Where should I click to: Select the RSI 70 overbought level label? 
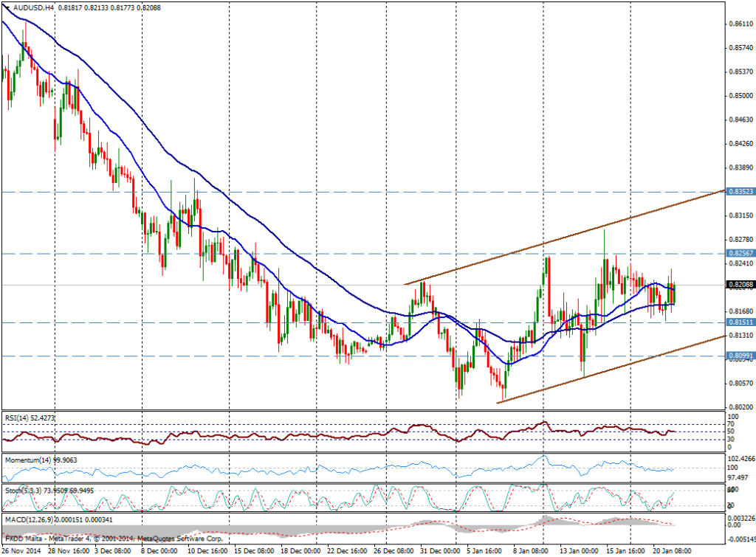[x=729, y=423]
